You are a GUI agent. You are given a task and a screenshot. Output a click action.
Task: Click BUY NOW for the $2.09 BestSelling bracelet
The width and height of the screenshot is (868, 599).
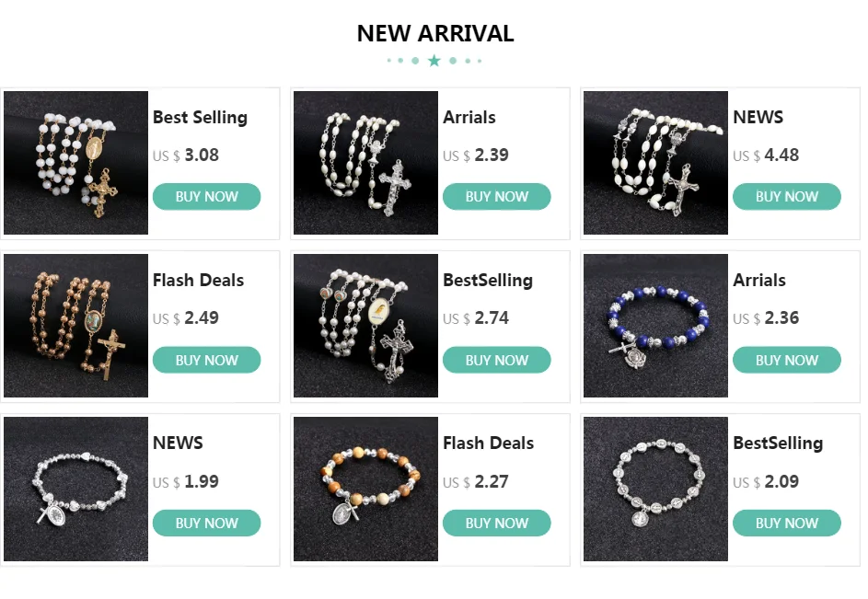[787, 523]
